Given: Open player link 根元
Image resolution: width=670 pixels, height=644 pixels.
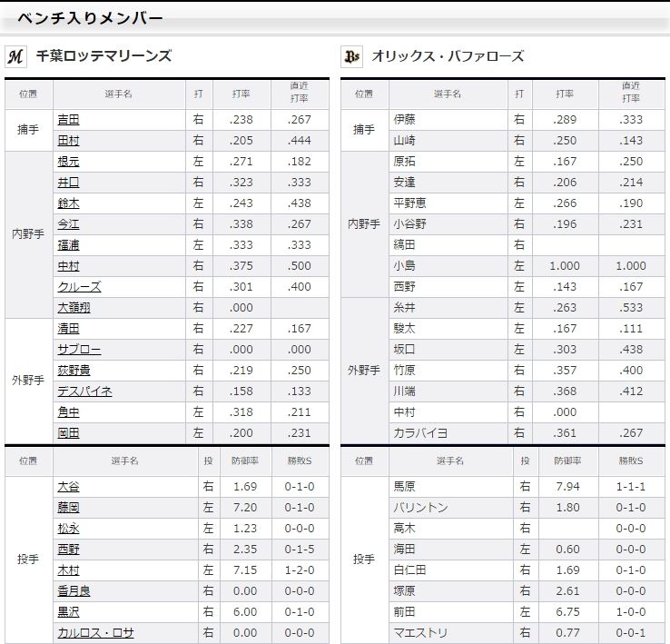Looking at the screenshot, I should [x=68, y=162].
